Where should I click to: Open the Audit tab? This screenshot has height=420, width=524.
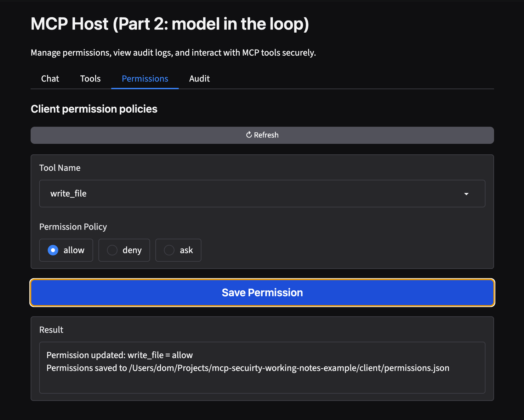(x=199, y=79)
